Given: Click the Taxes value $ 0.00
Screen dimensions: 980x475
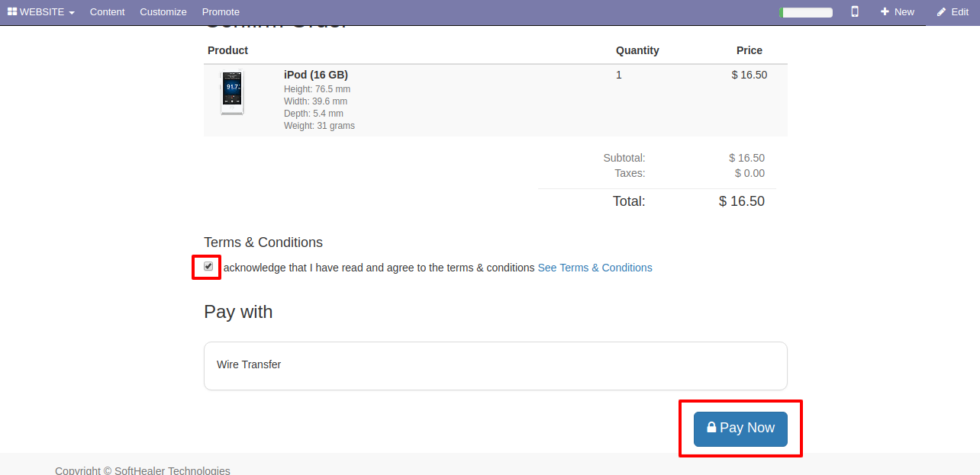Looking at the screenshot, I should coord(750,173).
